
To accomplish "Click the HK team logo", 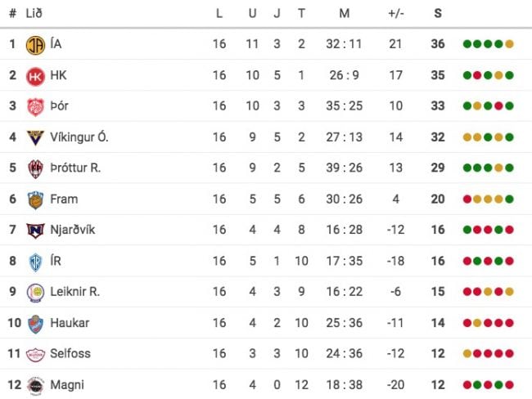I will 35,75.
